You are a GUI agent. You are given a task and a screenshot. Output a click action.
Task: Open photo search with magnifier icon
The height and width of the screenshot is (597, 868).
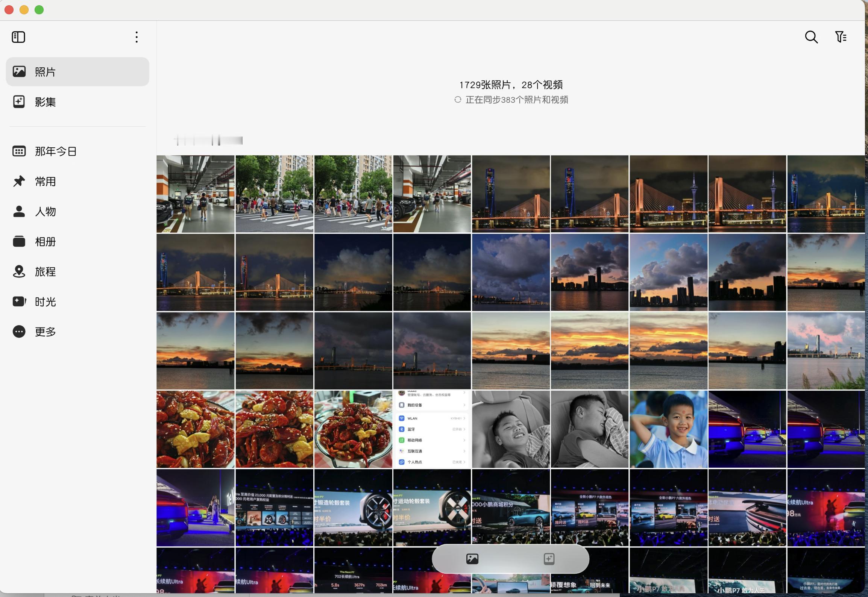(x=811, y=37)
